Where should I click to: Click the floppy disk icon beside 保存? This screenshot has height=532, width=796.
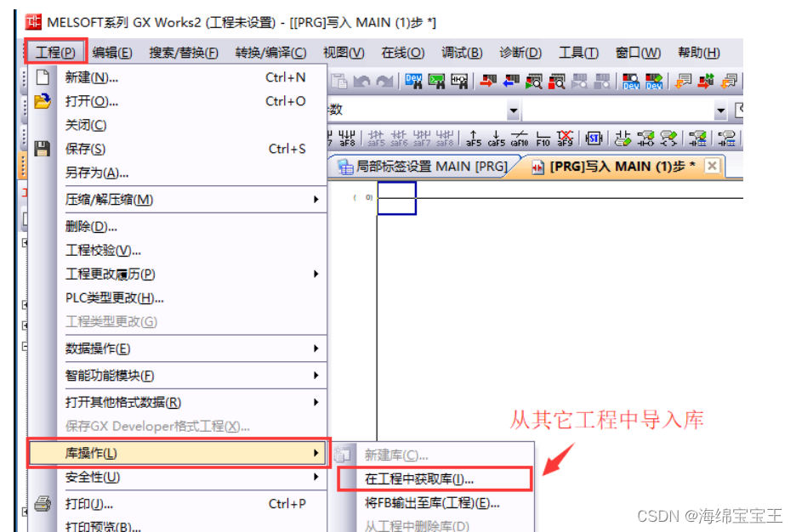(43, 149)
